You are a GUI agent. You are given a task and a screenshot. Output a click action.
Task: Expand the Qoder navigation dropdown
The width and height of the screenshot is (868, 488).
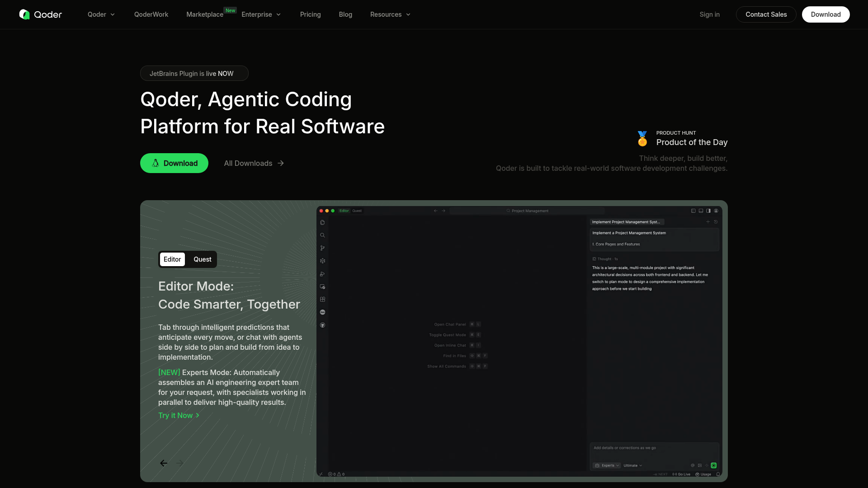pyautogui.click(x=101, y=14)
